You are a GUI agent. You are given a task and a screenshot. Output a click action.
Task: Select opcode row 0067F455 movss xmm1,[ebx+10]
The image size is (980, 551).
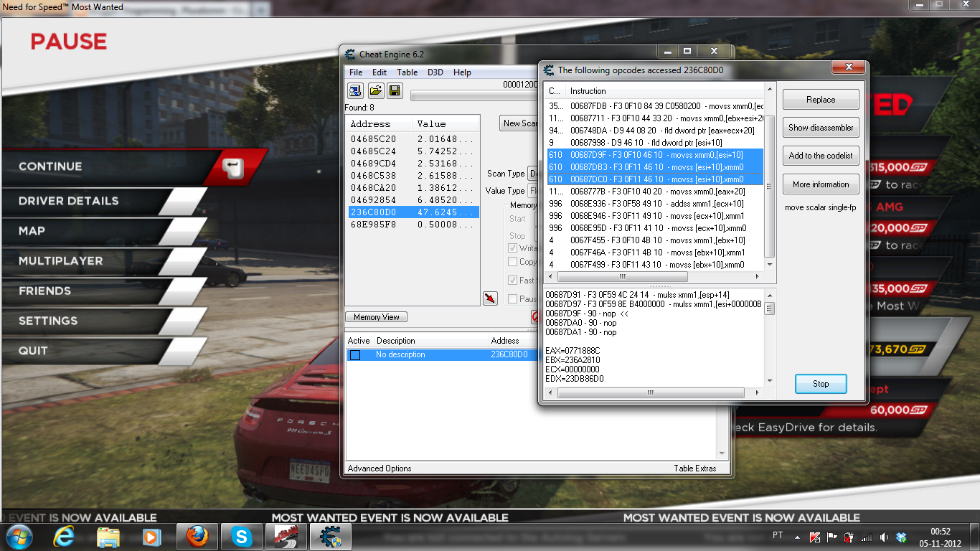pyautogui.click(x=654, y=240)
